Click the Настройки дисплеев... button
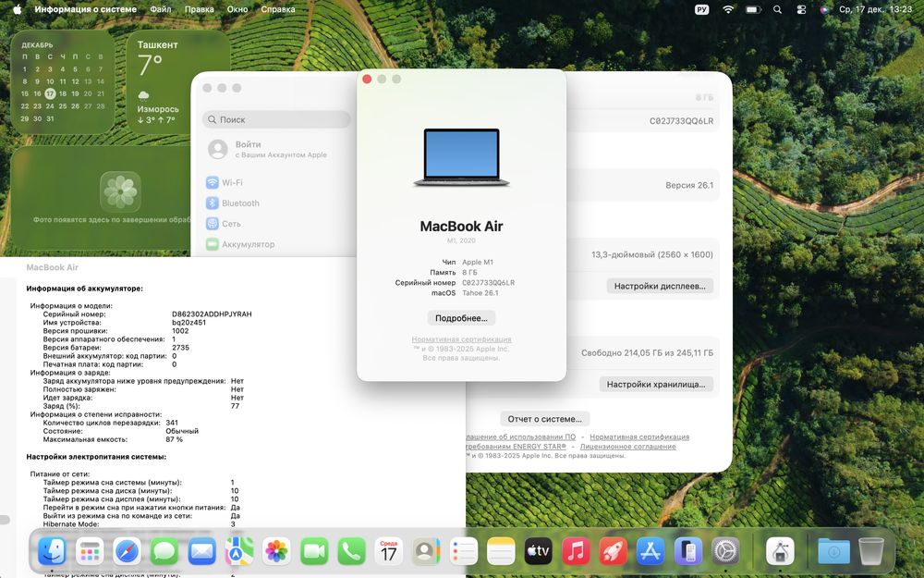Viewport: 924px width, 578px height. [660, 286]
